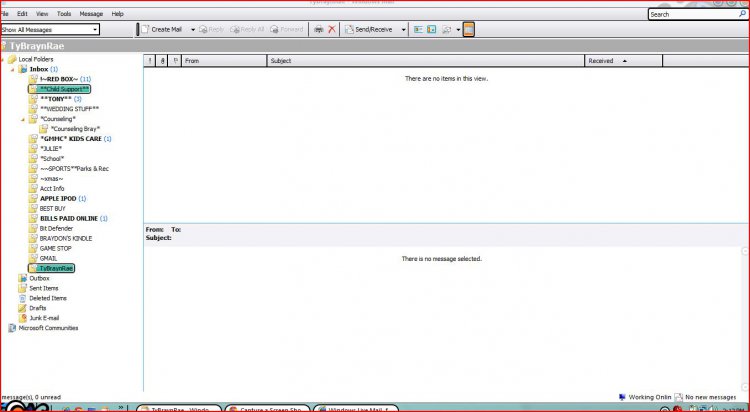Open the Show All Messages dropdown
The width and height of the screenshot is (750, 412).
[50, 30]
